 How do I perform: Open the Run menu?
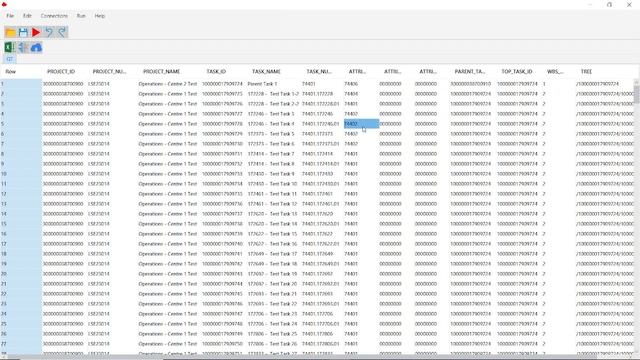coord(81,16)
